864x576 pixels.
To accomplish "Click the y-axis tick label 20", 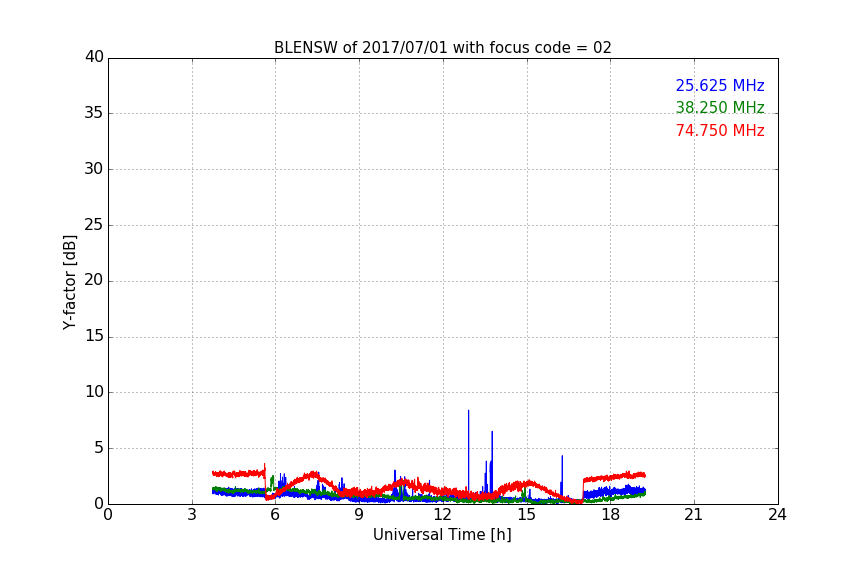I will (94, 280).
